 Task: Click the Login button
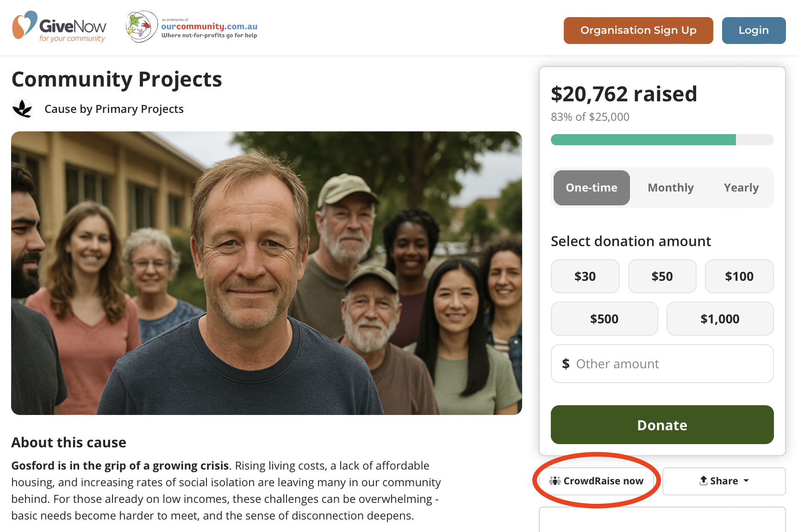(x=753, y=31)
